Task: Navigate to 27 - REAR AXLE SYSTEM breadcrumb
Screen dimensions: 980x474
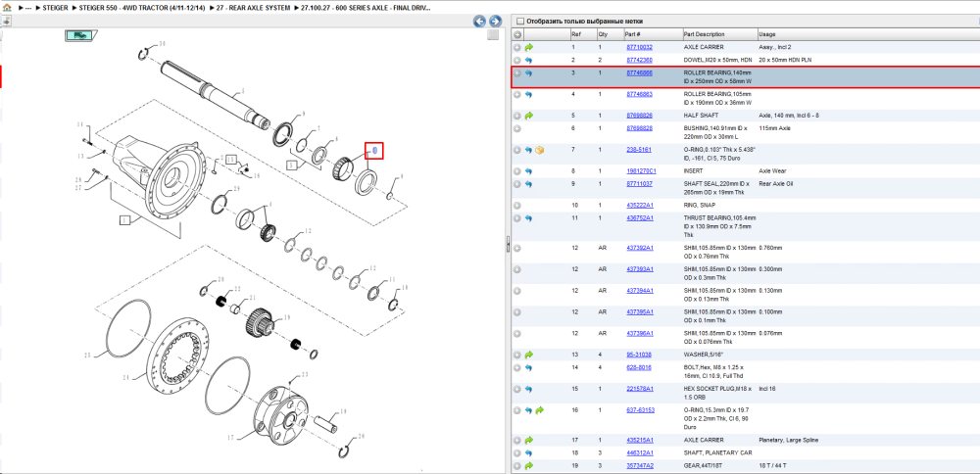Action: point(253,8)
